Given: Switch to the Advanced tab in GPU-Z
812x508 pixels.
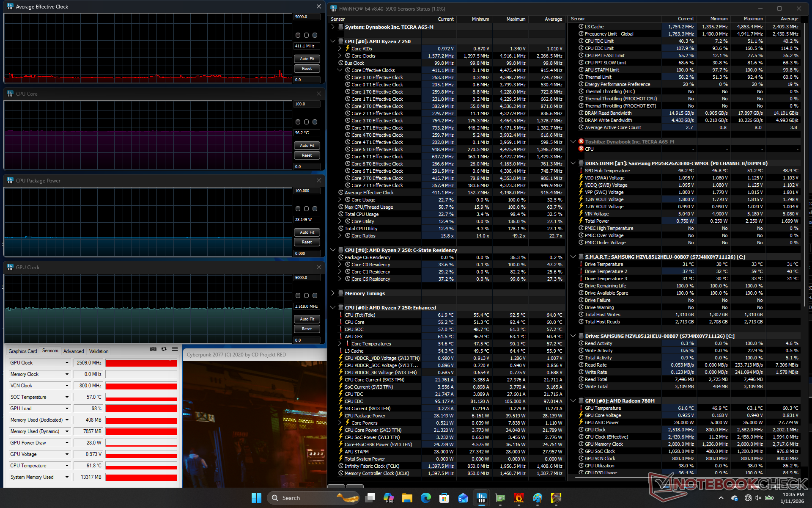Looking at the screenshot, I should click(x=74, y=351).
